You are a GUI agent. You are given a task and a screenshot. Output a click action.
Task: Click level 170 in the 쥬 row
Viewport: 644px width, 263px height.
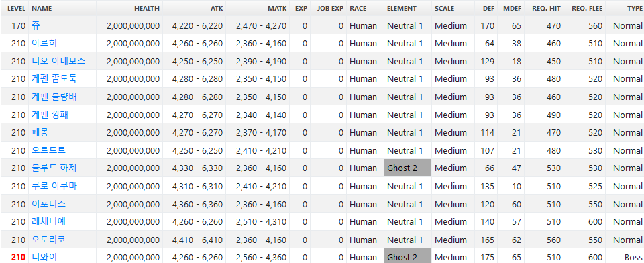[19, 26]
